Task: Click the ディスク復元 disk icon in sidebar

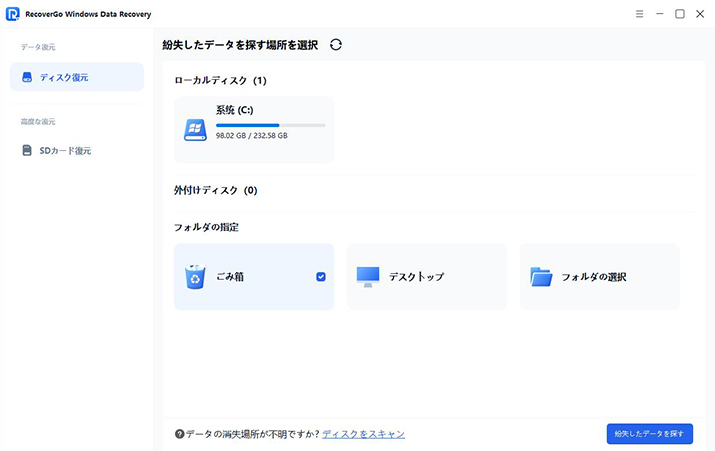Action: click(27, 77)
